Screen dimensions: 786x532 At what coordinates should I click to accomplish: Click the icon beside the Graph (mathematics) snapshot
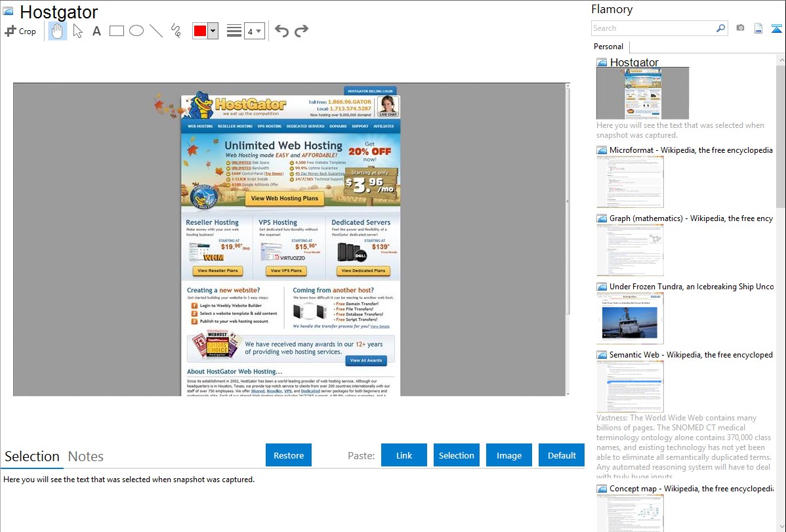click(x=602, y=218)
